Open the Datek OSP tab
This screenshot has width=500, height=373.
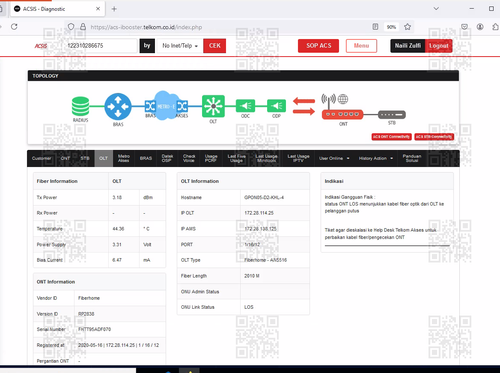[167, 158]
